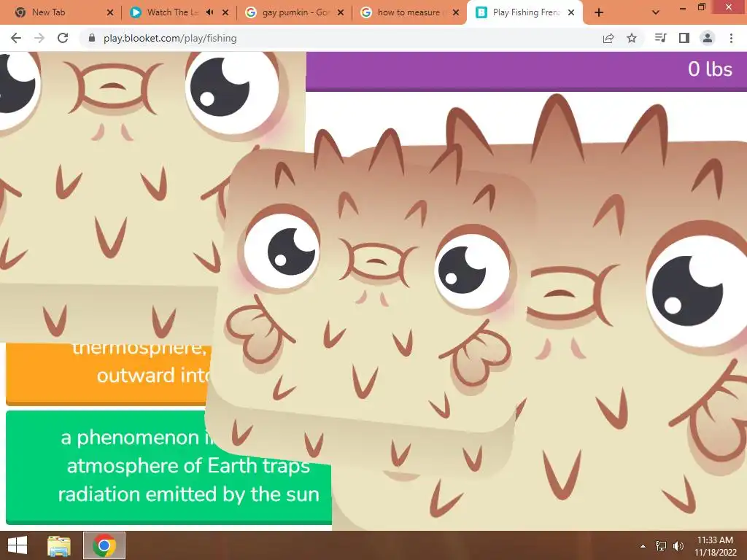
Task: Toggle the browser side panel
Action: 684,38
